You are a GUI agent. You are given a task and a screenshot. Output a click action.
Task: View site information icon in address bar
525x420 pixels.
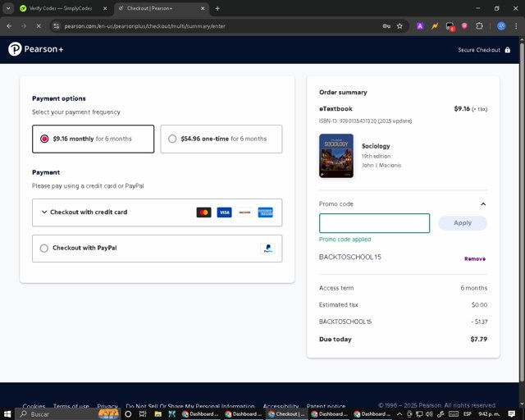pos(57,26)
